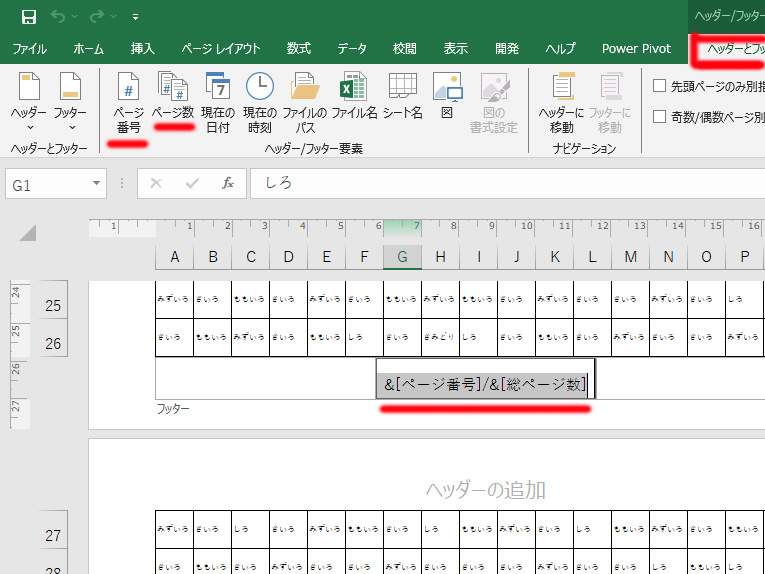Switch to the 数式 ribbon tab
Screen dimensions: 765x574
pyautogui.click(x=298, y=48)
